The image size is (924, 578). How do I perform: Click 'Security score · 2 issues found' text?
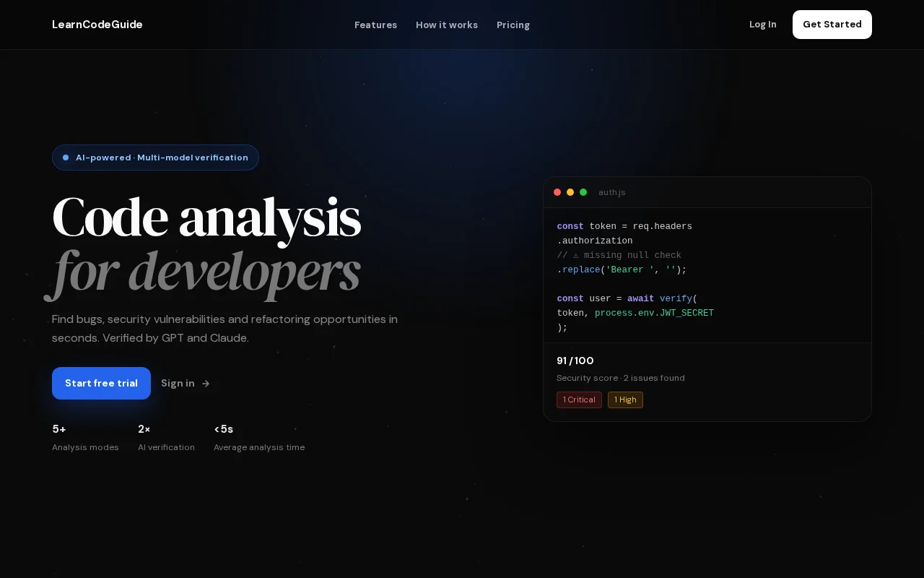[621, 378]
